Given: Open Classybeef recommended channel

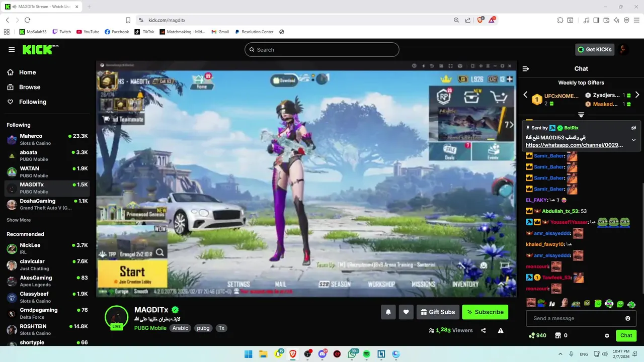Looking at the screenshot, I should (x=47, y=297).
